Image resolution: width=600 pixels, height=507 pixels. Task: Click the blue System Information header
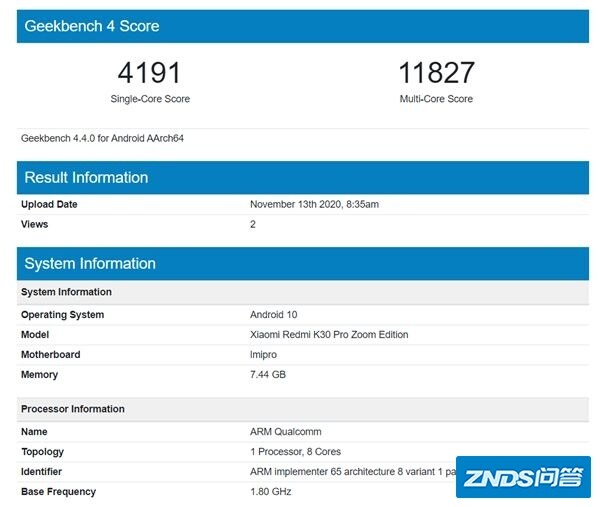coord(303,264)
